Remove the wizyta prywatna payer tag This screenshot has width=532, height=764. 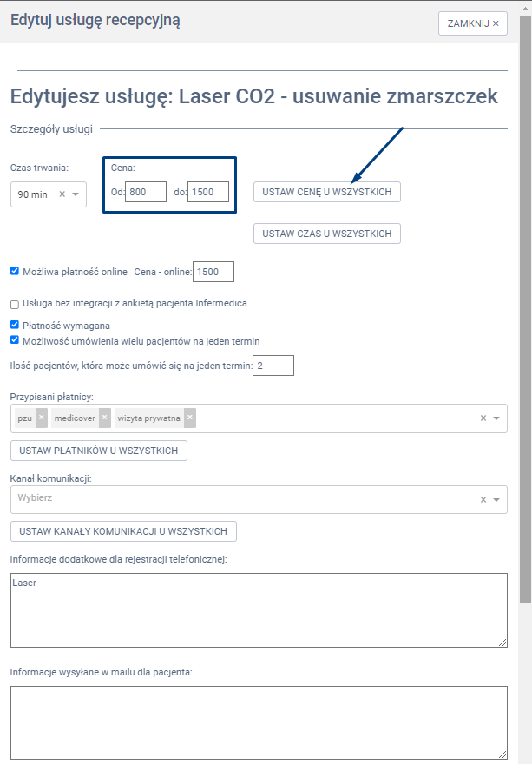[x=190, y=418]
